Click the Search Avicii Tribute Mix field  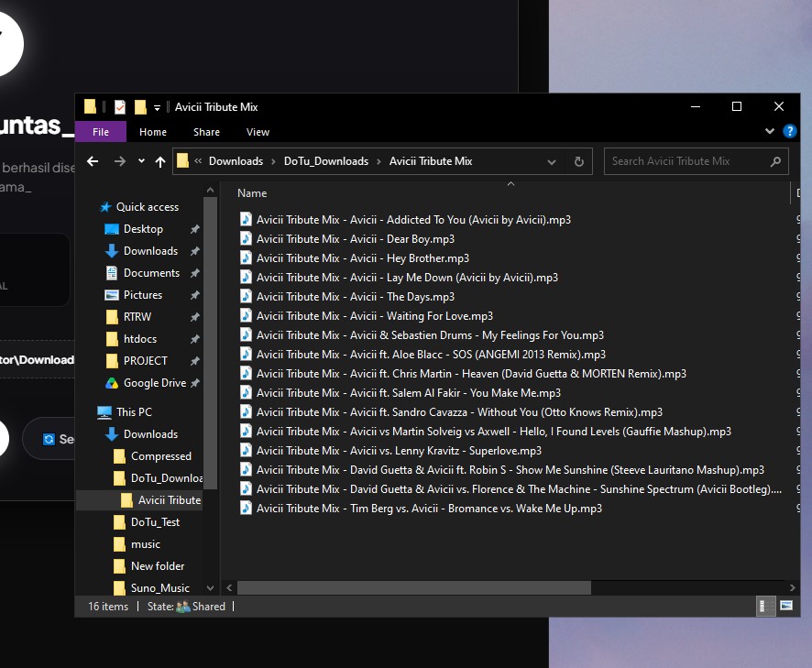(x=696, y=161)
